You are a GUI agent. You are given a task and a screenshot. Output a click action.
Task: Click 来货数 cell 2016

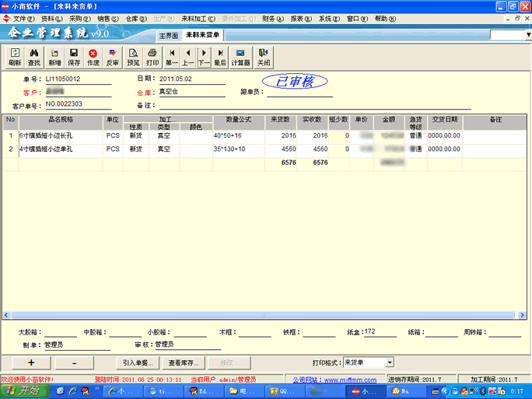click(x=281, y=135)
